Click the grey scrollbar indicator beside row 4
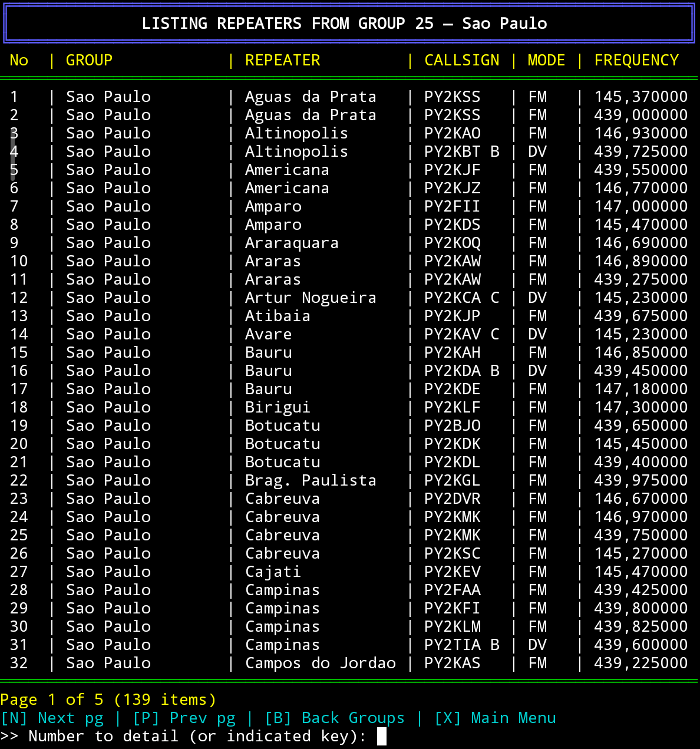 pyautogui.click(x=12, y=154)
